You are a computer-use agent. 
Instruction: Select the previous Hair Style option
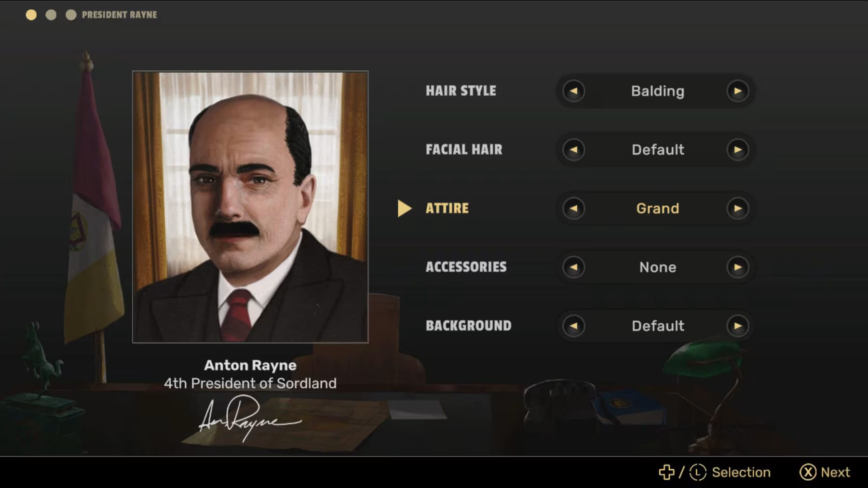pyautogui.click(x=574, y=91)
